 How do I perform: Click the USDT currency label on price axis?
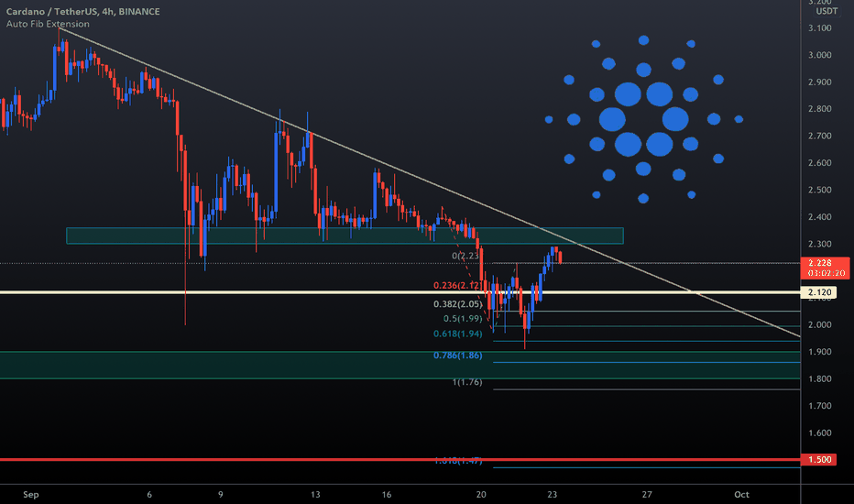click(827, 11)
